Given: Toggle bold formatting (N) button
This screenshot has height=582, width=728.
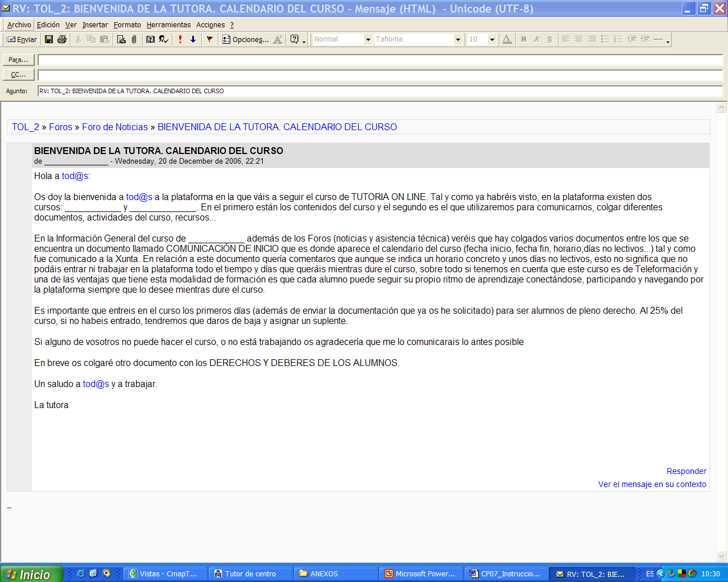Looking at the screenshot, I should (523, 39).
